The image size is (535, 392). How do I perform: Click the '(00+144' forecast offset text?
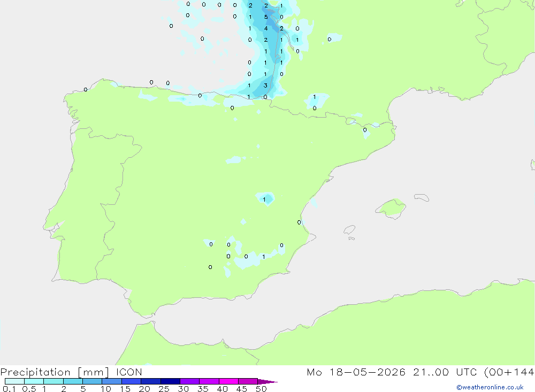[x=509, y=372]
